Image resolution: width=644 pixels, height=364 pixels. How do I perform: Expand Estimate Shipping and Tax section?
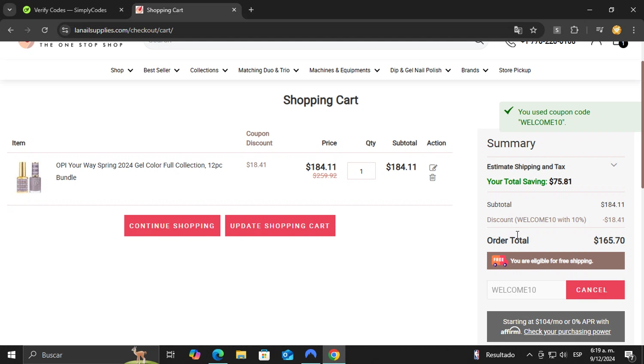click(556, 166)
